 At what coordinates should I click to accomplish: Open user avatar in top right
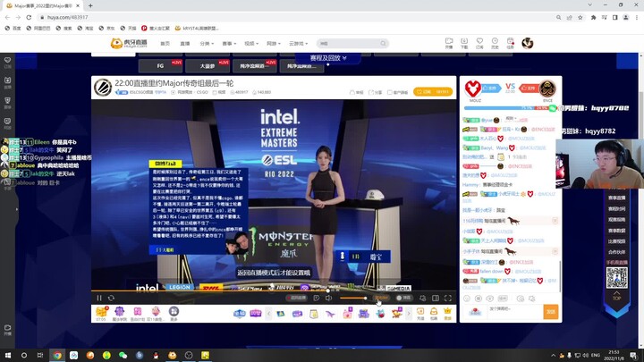[528, 43]
